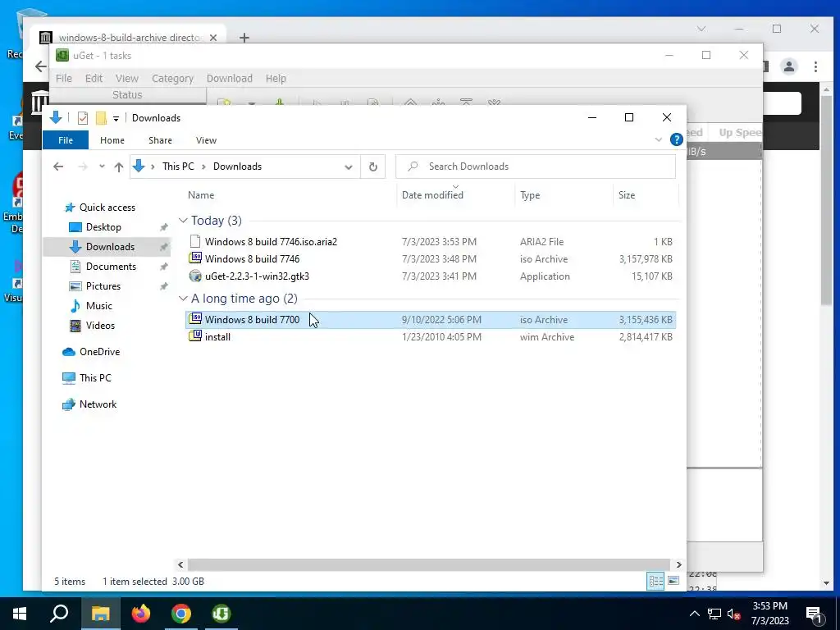This screenshot has width=840, height=630.
Task: Open Customize Quick Access Toolbar dropdown
Action: point(116,118)
